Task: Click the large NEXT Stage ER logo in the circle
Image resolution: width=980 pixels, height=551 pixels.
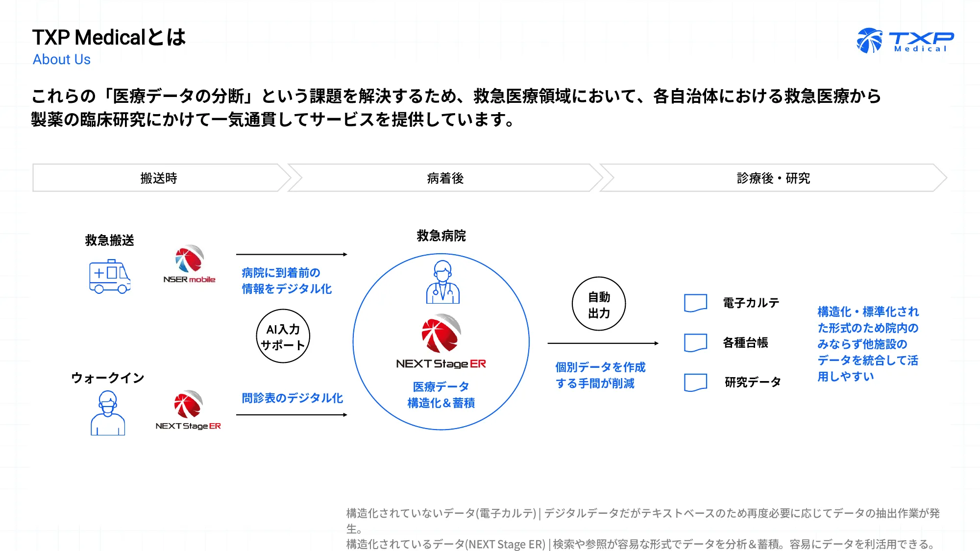Action: click(x=441, y=341)
